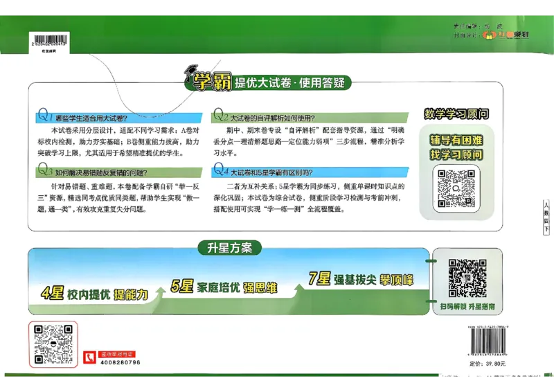Click the 5星 家庭培优 强思维 step

(x=224, y=287)
